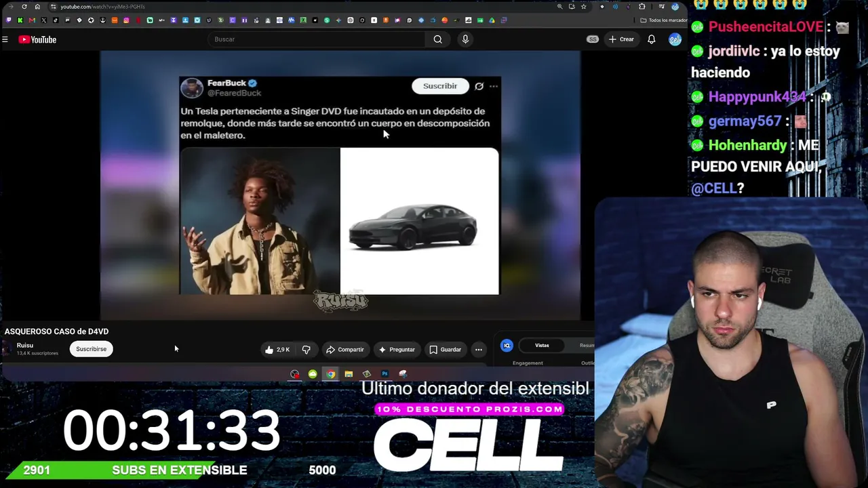The width and height of the screenshot is (868, 488).
Task: Open the Chrome profile avatar
Action: [675, 7]
